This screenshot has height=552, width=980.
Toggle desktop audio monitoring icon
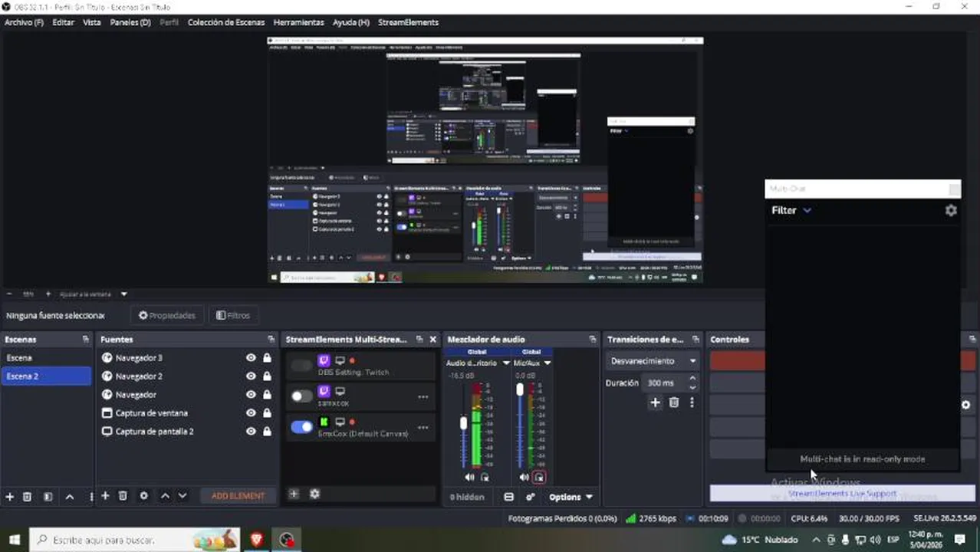point(485,477)
